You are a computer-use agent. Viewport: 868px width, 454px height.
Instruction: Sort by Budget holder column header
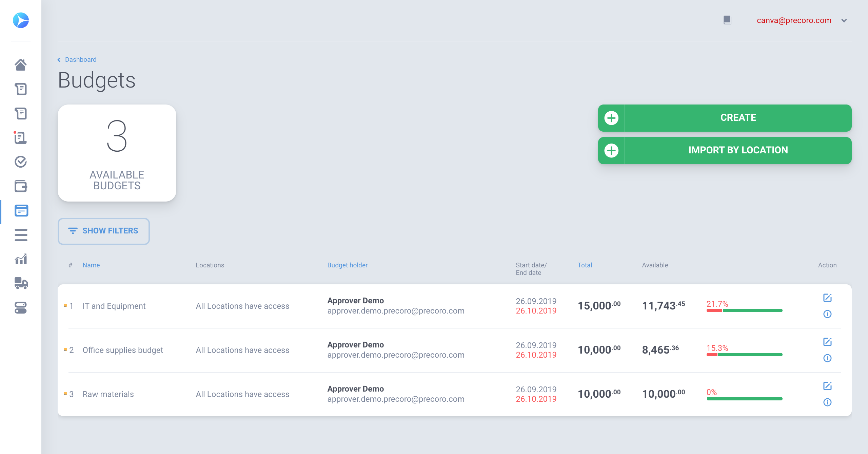click(347, 265)
